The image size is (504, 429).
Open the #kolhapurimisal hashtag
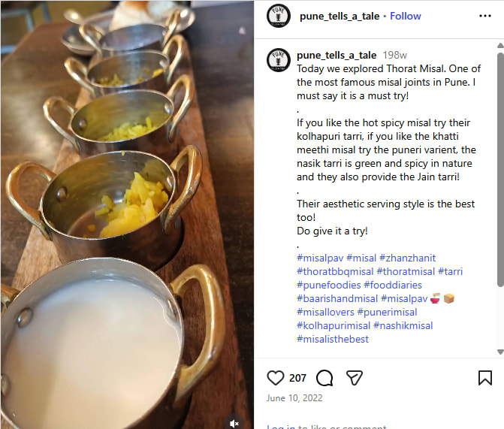[333, 325]
